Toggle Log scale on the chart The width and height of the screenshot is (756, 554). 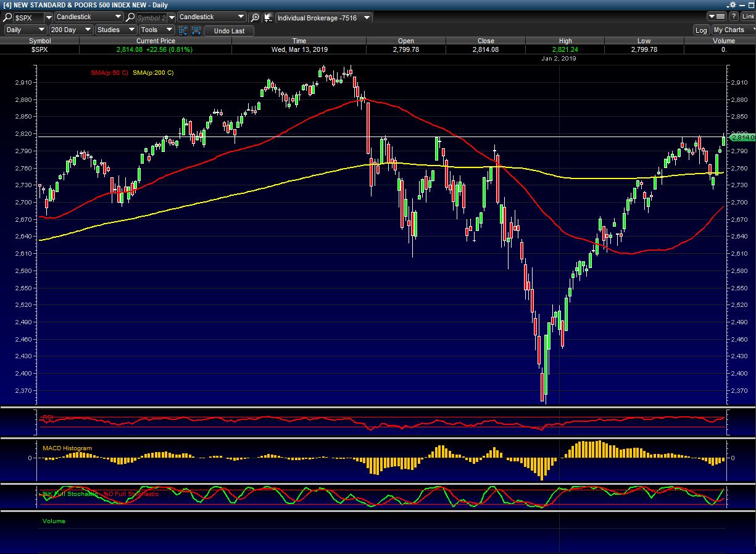[701, 30]
